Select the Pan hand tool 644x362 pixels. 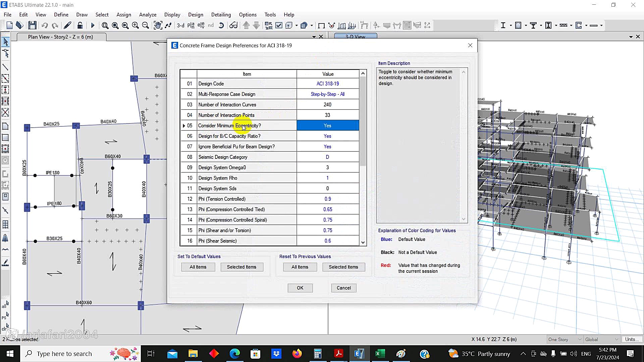(x=158, y=25)
